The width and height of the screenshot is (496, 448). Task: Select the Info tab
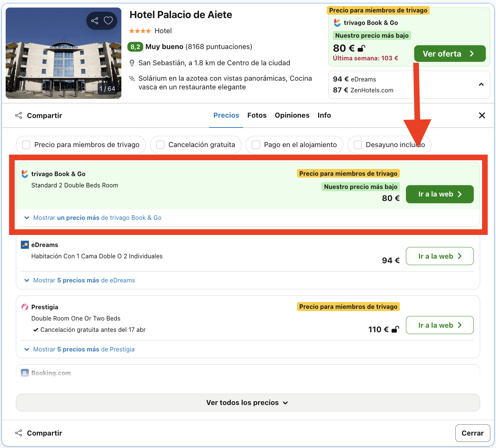pos(324,115)
